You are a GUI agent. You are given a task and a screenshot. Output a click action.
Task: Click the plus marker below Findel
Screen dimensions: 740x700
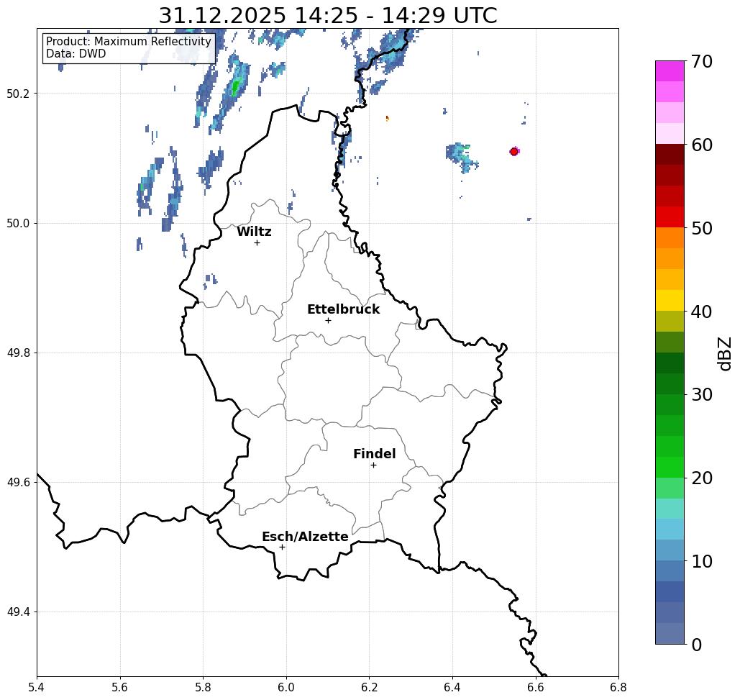(x=373, y=465)
